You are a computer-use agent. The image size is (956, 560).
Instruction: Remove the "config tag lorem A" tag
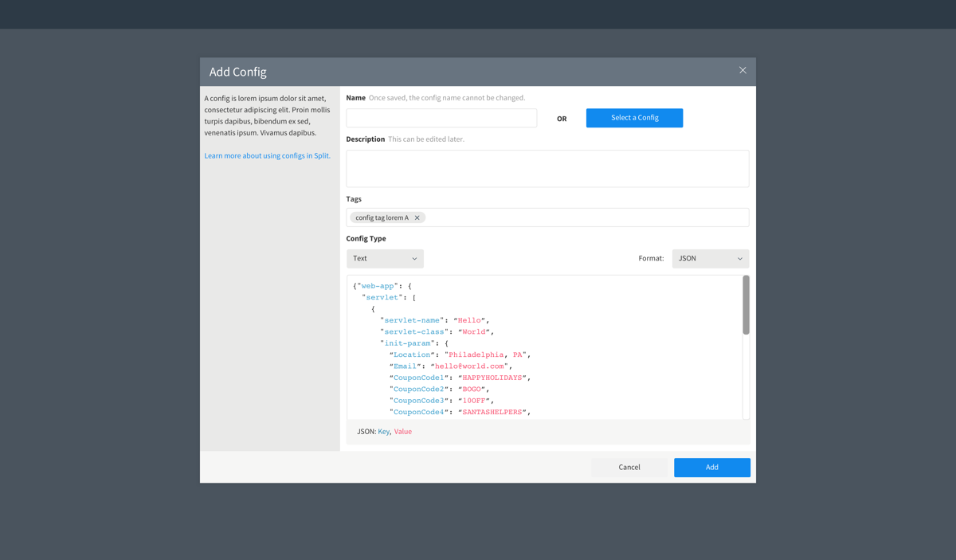(x=417, y=217)
